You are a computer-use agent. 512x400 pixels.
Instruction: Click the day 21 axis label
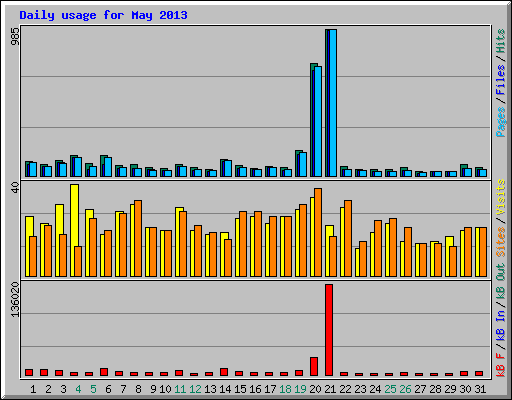pyautogui.click(x=330, y=389)
